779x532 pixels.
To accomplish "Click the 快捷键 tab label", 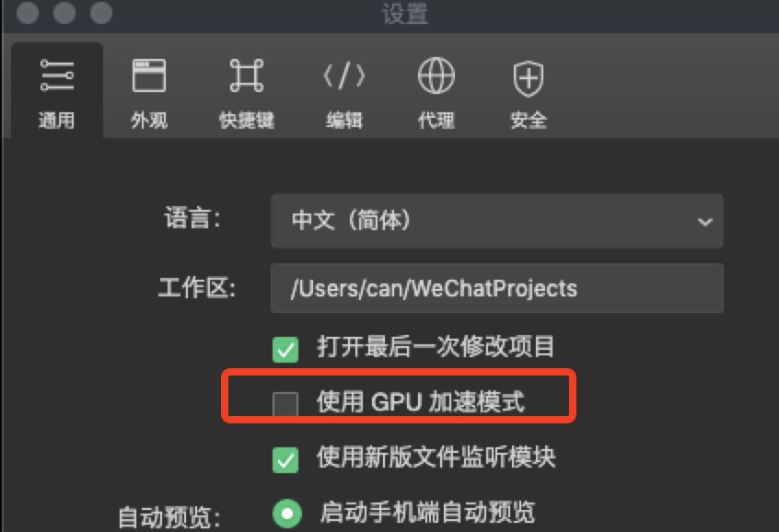I will pyautogui.click(x=247, y=121).
